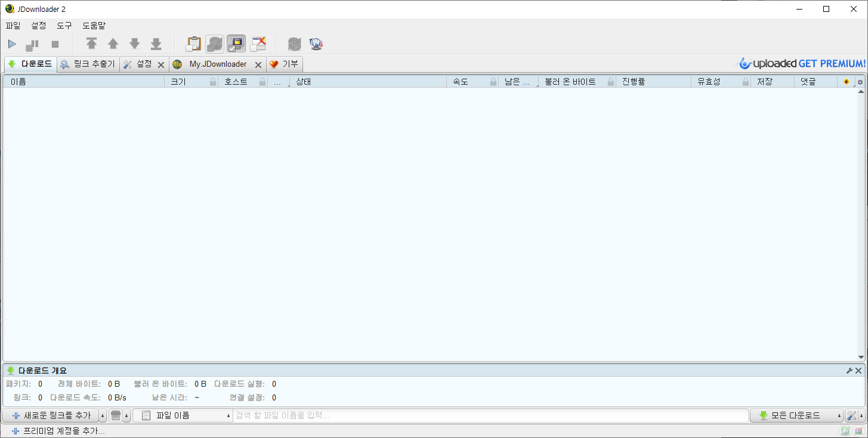Move selection down one position
This screenshot has height=438, width=868.
(x=134, y=44)
